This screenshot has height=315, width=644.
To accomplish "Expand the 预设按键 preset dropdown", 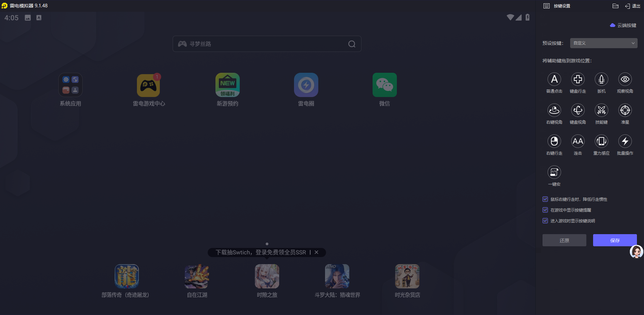I will [604, 43].
